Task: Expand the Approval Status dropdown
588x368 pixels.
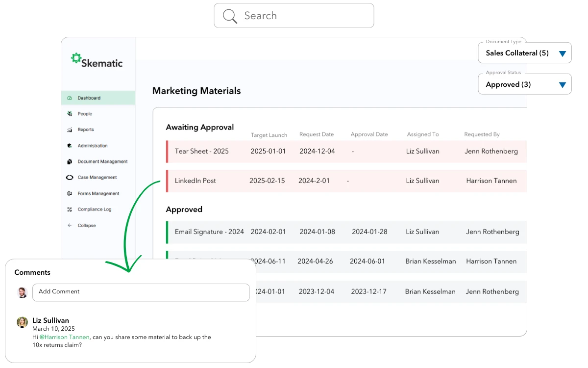Action: pyautogui.click(x=562, y=85)
